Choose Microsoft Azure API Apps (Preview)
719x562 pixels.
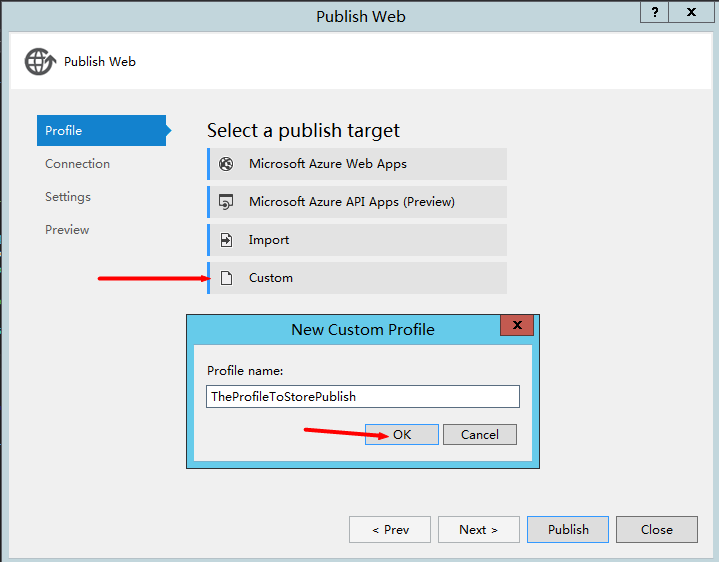[x=357, y=202]
